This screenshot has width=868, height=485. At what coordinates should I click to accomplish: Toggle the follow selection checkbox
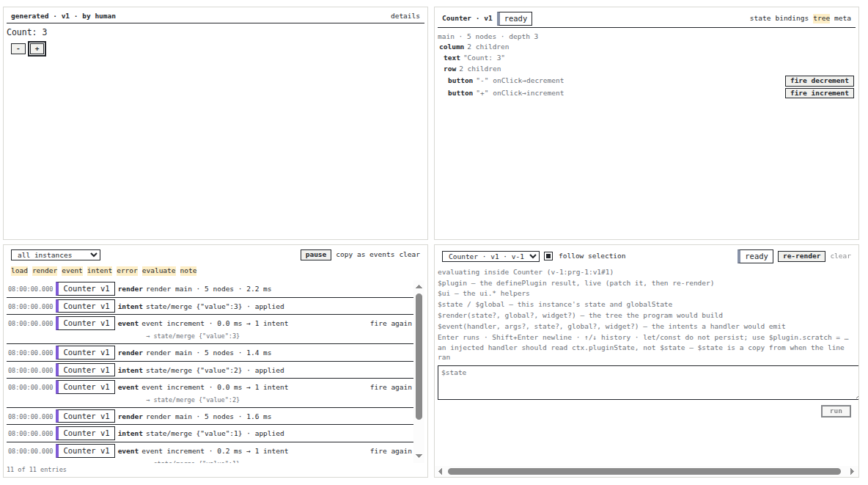pyautogui.click(x=548, y=256)
